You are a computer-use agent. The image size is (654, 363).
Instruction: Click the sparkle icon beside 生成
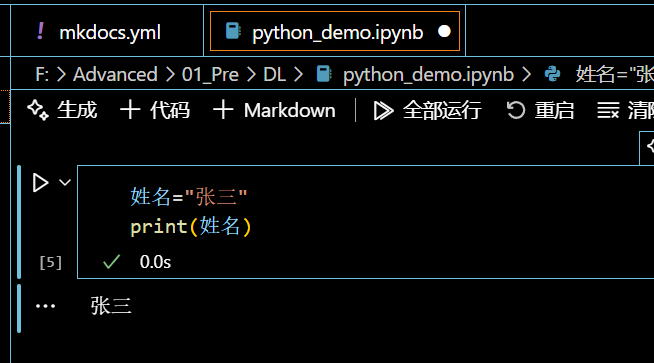pyautogui.click(x=38, y=111)
